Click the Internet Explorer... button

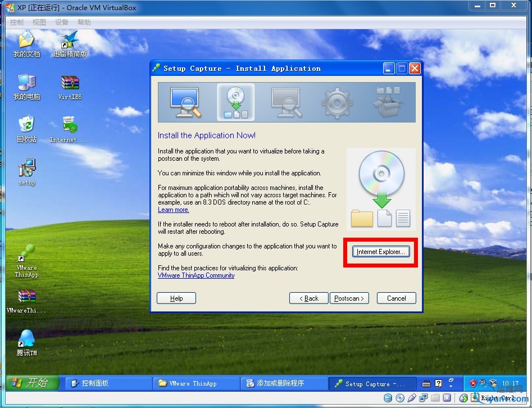pos(381,252)
